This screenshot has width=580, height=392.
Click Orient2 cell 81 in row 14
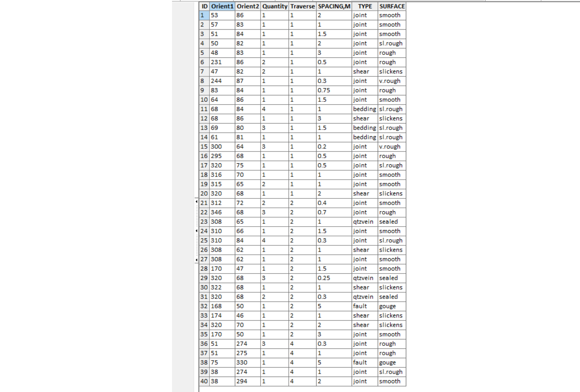tap(248, 137)
